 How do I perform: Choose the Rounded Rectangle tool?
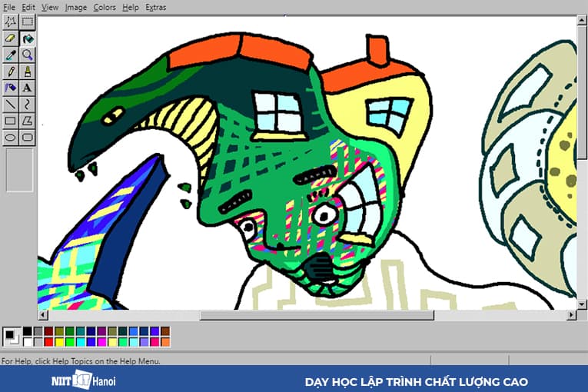pyautogui.click(x=28, y=137)
